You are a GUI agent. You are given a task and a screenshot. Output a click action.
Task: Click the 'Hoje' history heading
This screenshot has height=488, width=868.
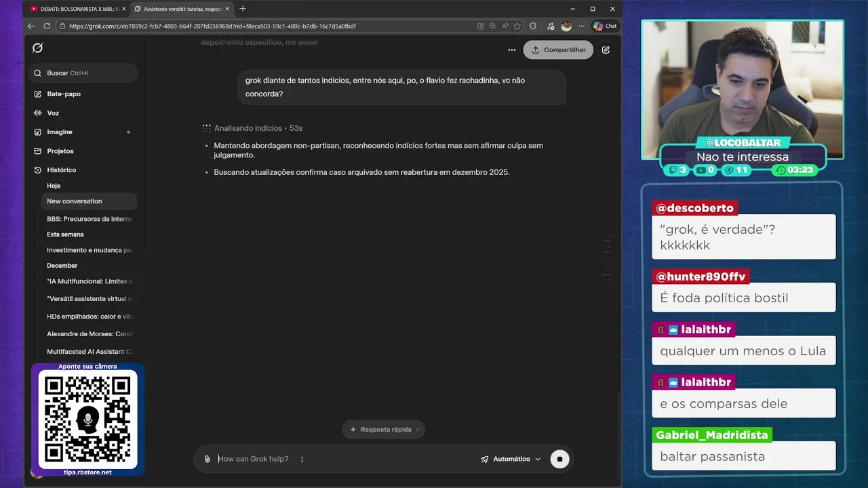(54, 186)
